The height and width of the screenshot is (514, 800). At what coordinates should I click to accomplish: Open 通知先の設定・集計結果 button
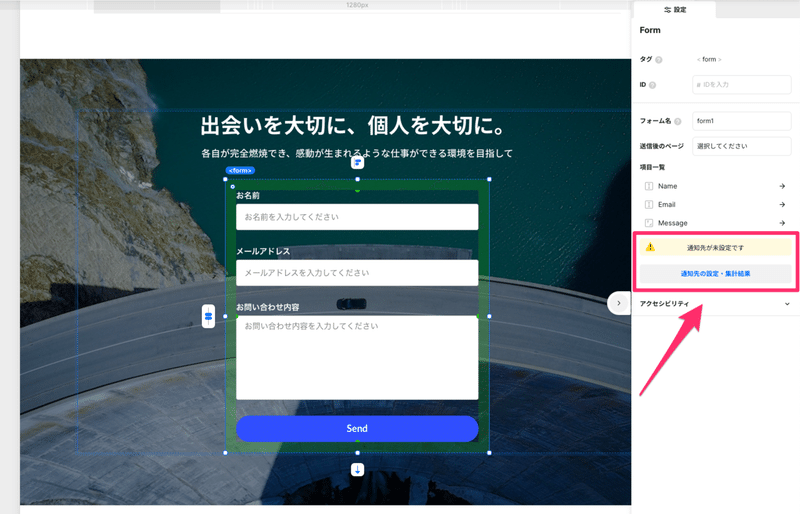point(715,274)
